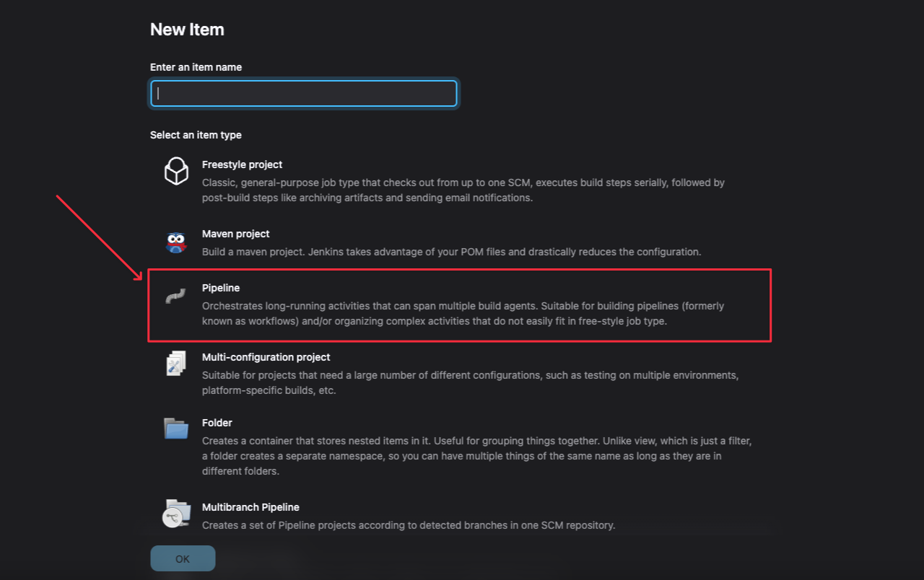Click the Maven project description text
The image size is (924, 580).
451,252
